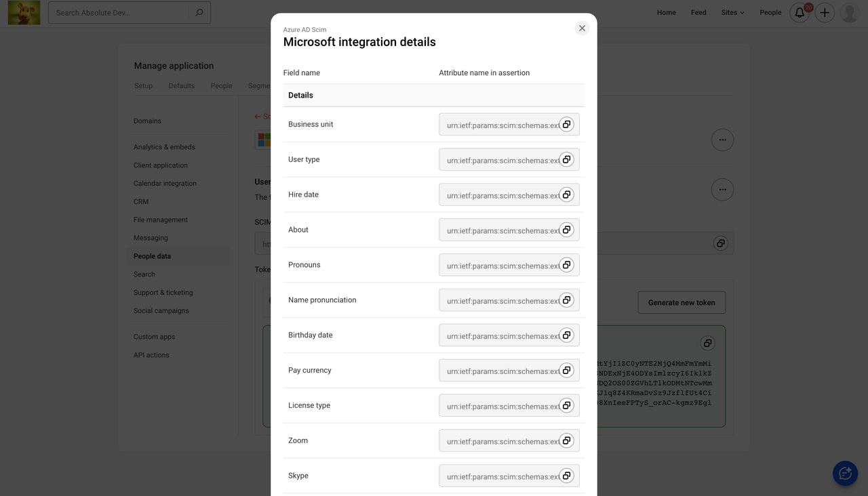Close the Microsoft integration details dialog
The image size is (868, 496).
click(582, 28)
